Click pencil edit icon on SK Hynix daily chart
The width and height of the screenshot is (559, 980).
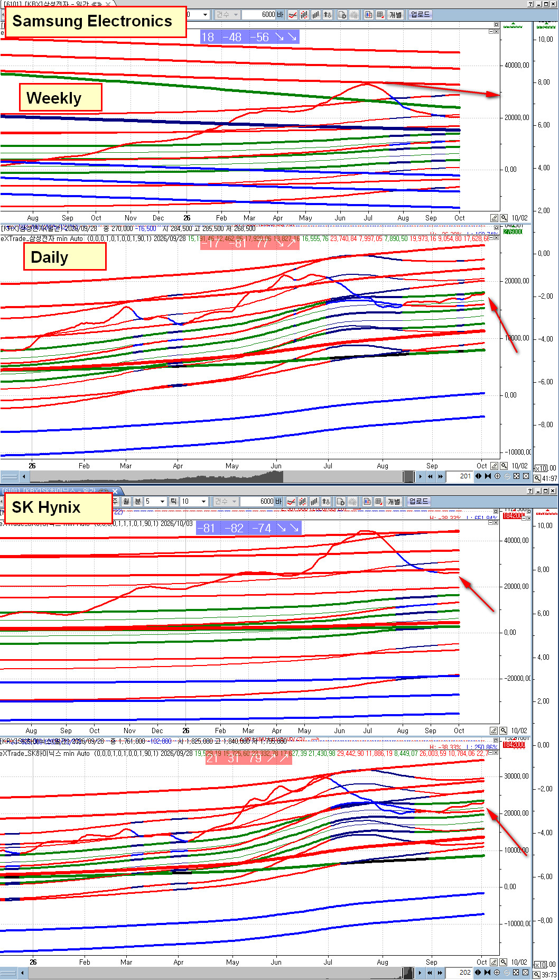pyautogui.click(x=494, y=962)
